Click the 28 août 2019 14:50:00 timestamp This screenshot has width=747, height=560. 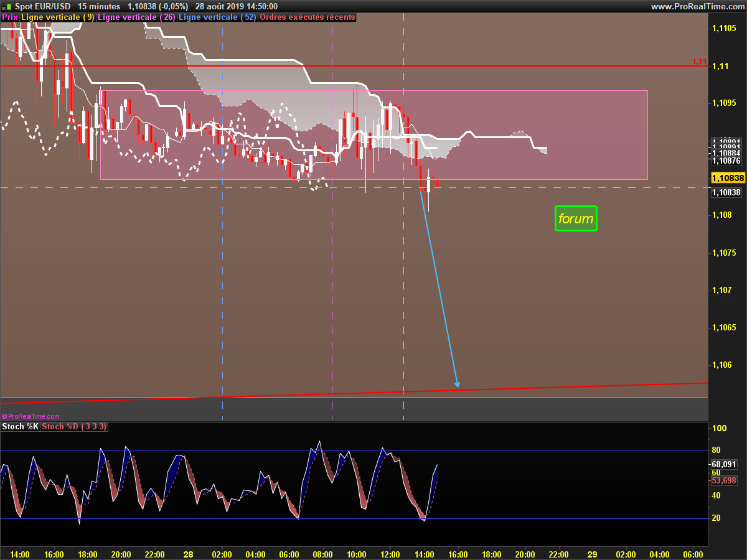click(x=237, y=6)
